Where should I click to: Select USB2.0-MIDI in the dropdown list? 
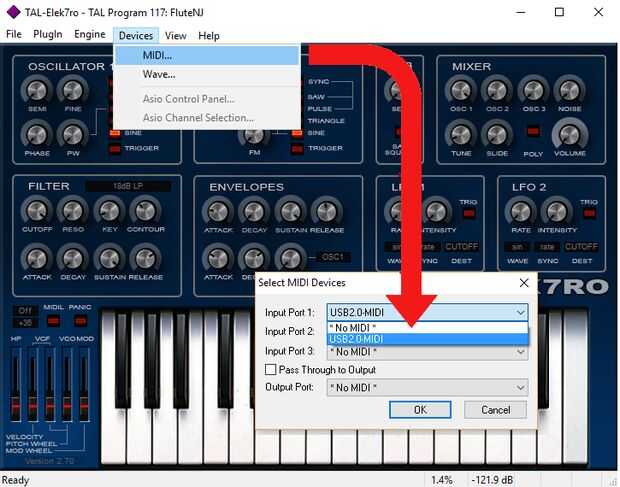point(427,339)
